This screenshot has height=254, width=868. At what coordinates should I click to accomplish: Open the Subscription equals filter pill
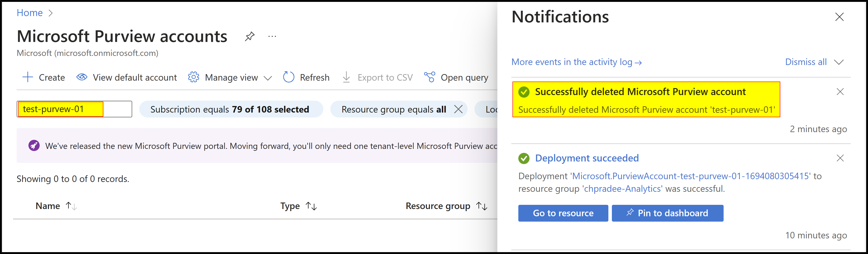click(x=231, y=109)
